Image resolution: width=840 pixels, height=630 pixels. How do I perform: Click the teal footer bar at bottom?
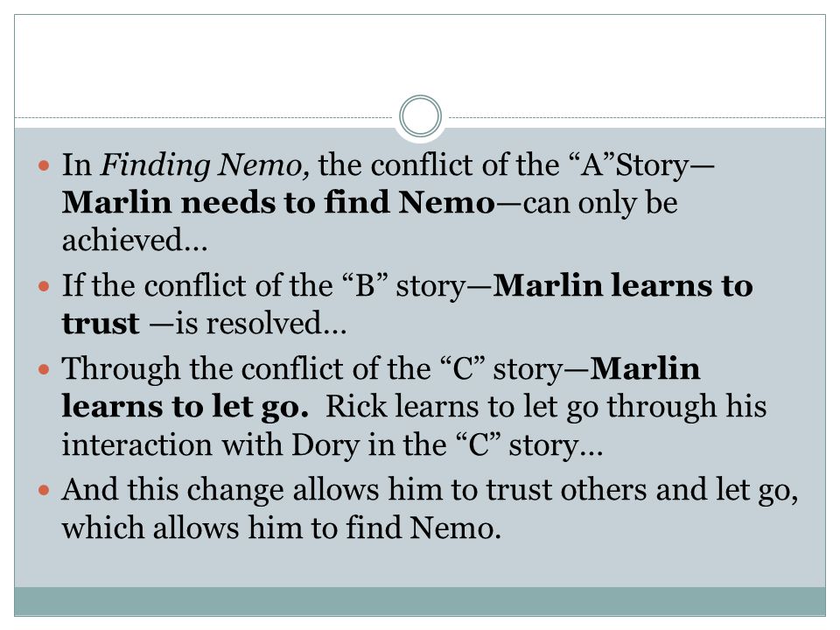pyautogui.click(x=420, y=601)
